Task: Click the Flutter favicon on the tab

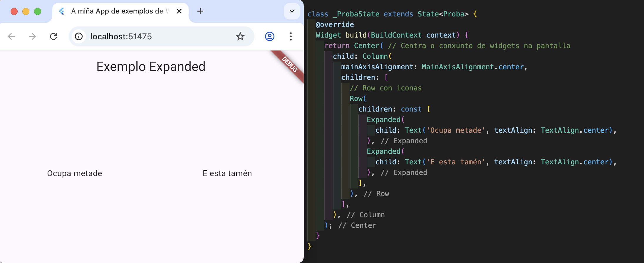Action: (62, 11)
